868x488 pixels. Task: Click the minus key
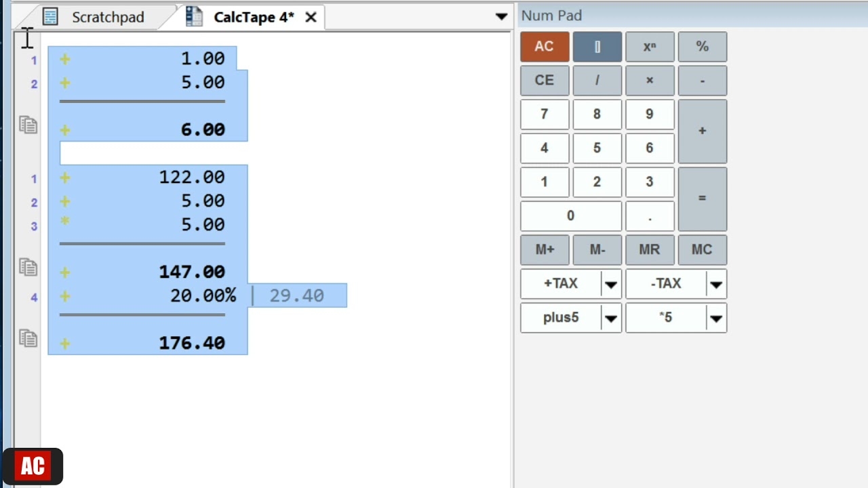click(x=702, y=81)
